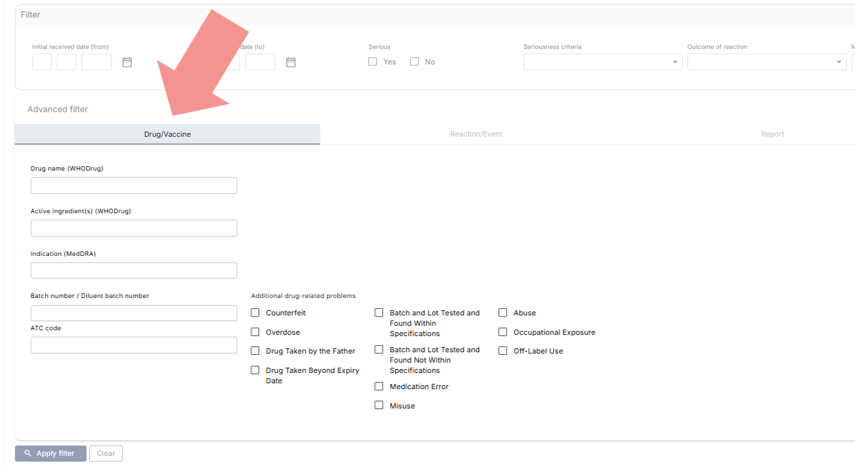
Task: Click the Apply filter button
Action: 50,453
